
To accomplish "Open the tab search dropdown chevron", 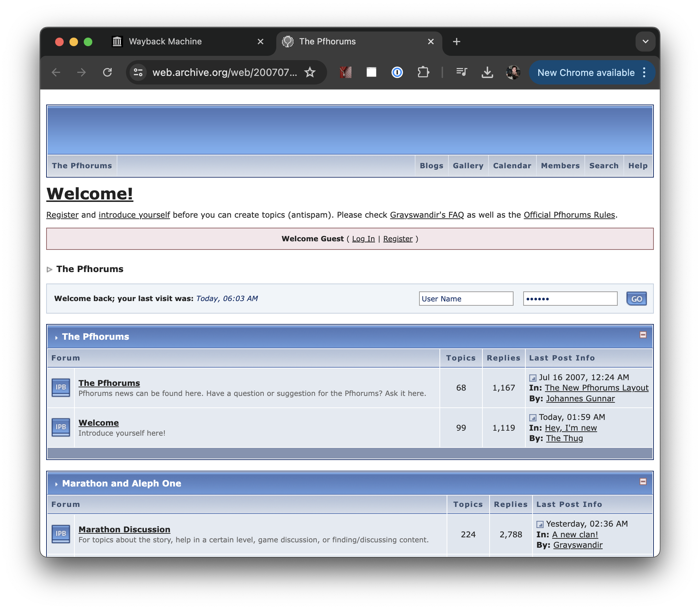I will point(645,42).
